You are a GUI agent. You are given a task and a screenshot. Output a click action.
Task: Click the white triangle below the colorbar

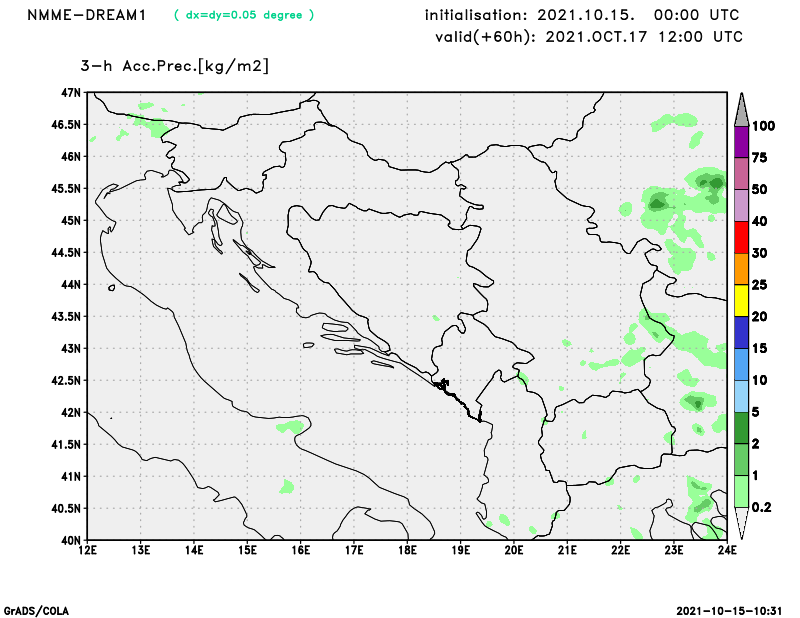[x=741, y=523]
